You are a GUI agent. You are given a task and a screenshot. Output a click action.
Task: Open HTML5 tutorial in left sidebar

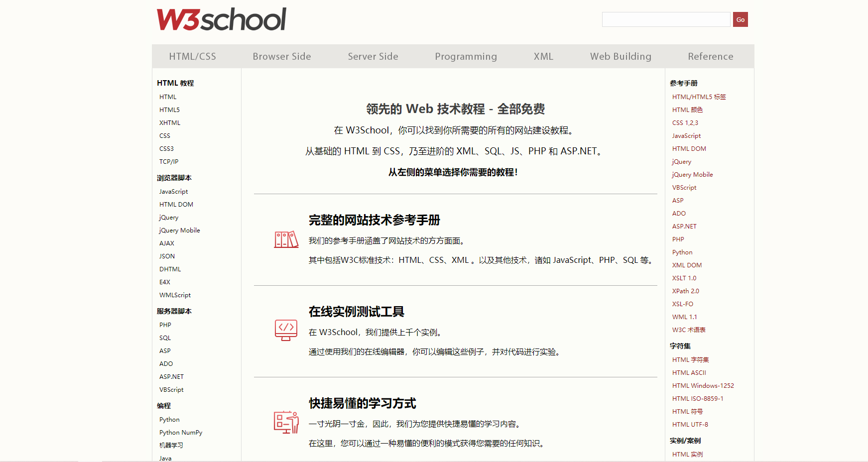click(169, 110)
